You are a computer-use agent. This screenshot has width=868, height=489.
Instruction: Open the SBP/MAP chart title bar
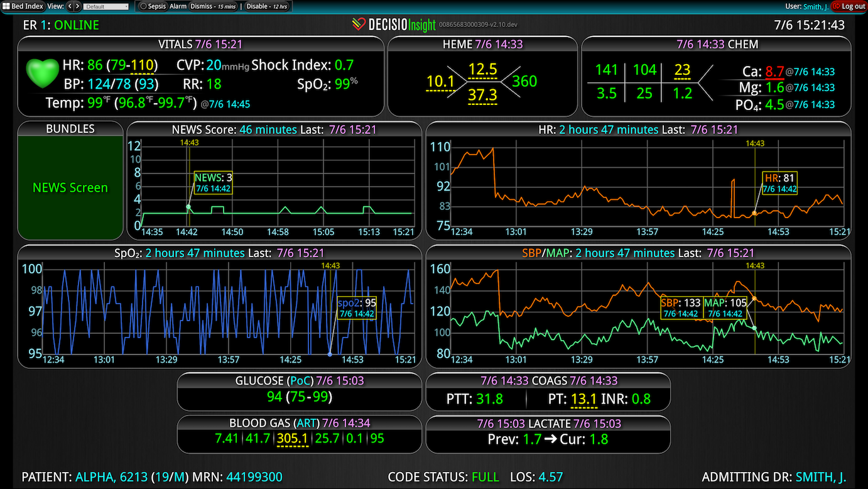(x=638, y=253)
